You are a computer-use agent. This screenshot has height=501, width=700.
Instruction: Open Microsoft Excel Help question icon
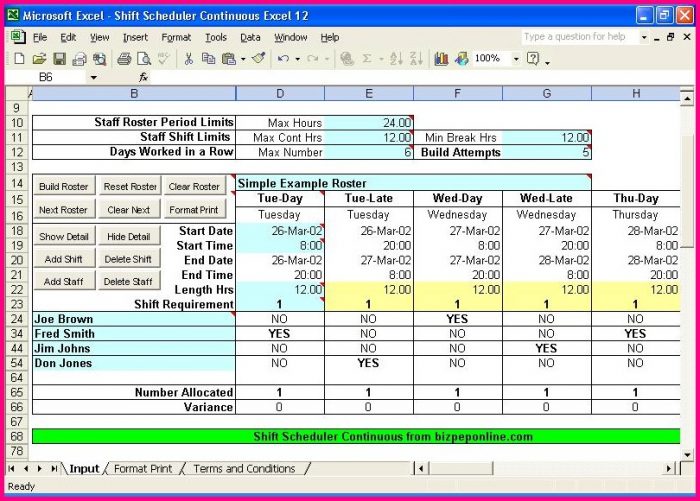click(533, 58)
